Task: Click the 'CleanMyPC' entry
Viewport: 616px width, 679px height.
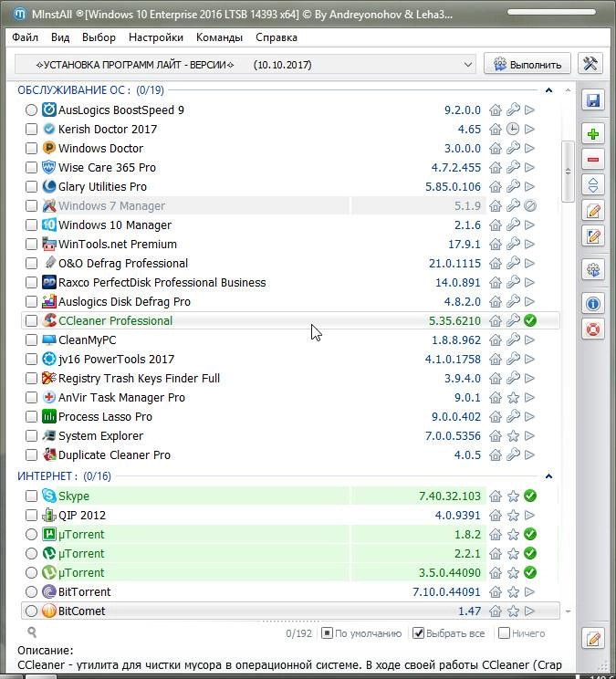Action: click(87, 339)
